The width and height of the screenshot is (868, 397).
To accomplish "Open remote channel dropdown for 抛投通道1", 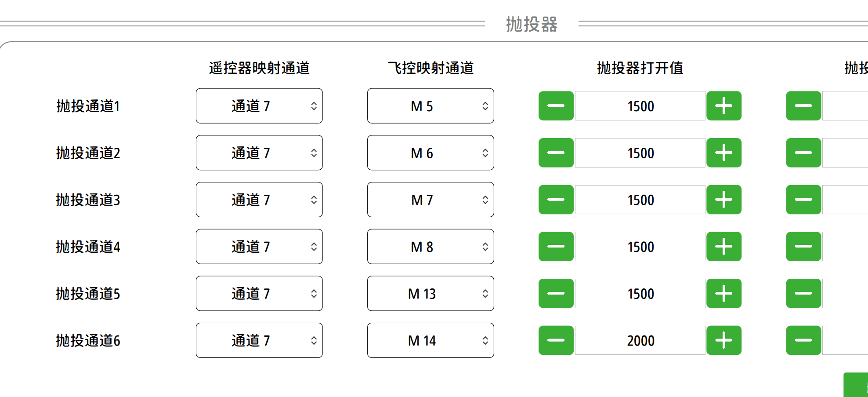I will (x=259, y=106).
